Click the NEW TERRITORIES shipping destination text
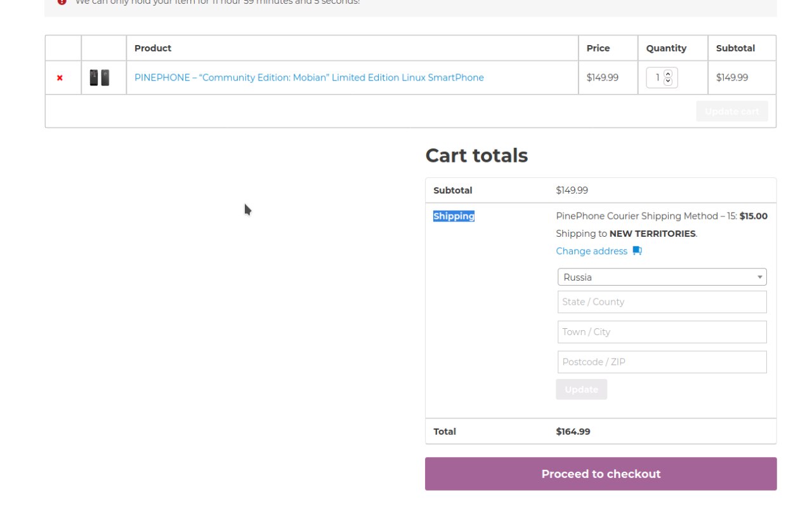Viewport: 812px width, 518px height. point(653,234)
